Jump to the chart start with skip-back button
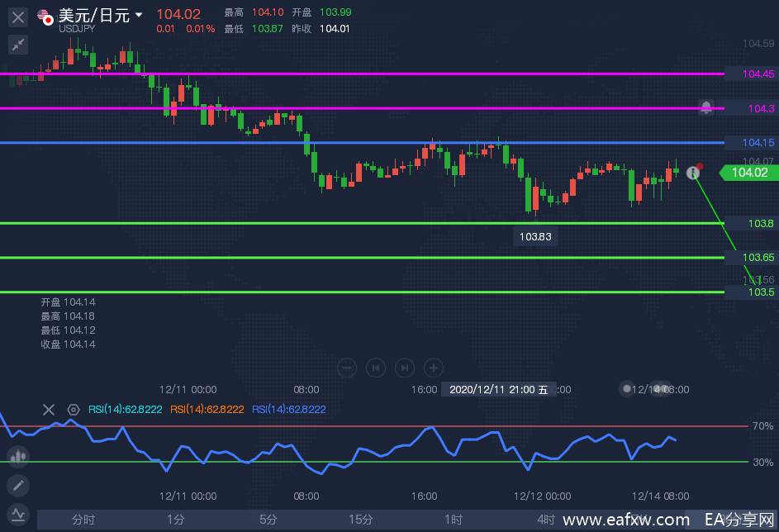This screenshot has width=779, height=532. point(376,368)
